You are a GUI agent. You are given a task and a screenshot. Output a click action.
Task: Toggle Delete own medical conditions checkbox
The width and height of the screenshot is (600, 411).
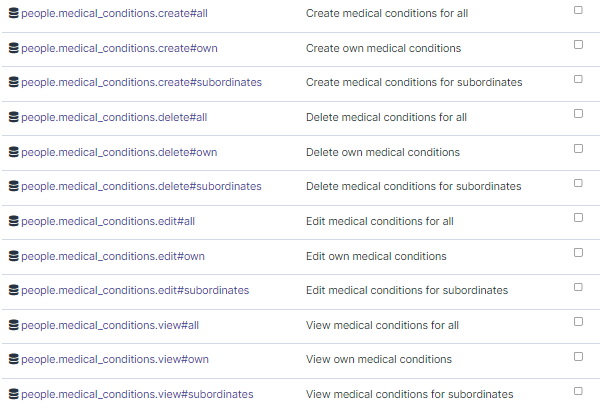point(578,148)
